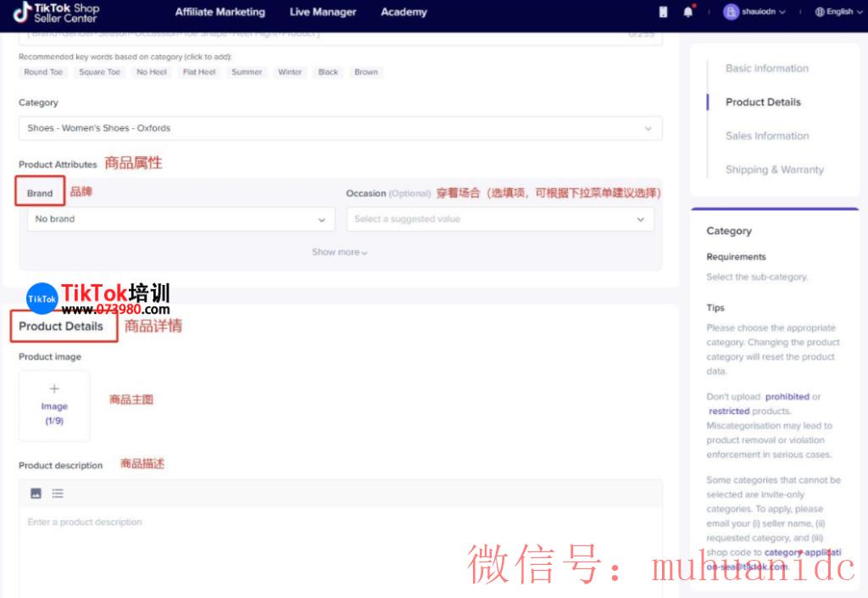Expand the Show more attributes link

click(339, 252)
